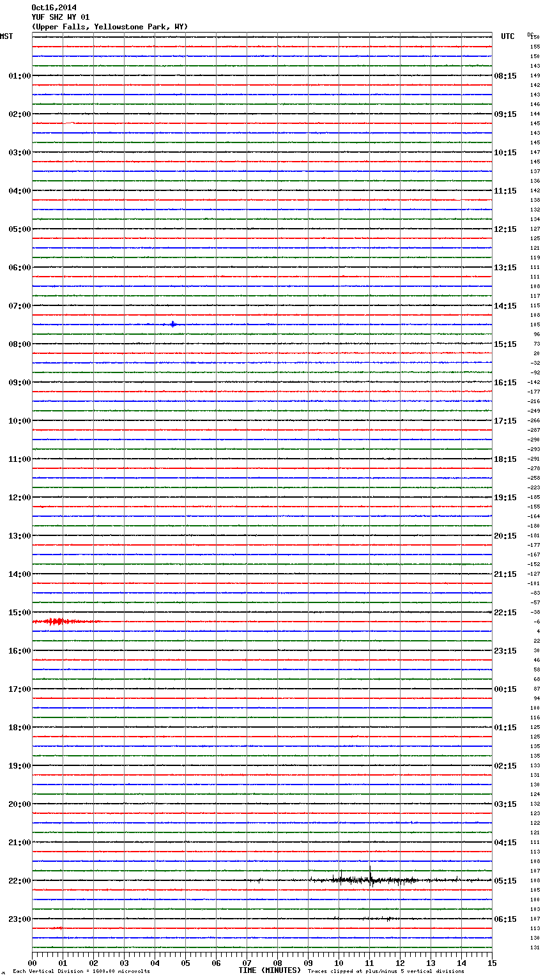
Task: Click the minute axis tick label 08
Action: pos(277,963)
